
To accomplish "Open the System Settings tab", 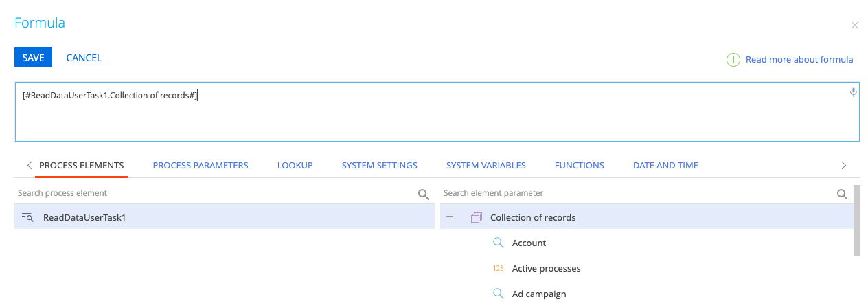I will 379,165.
